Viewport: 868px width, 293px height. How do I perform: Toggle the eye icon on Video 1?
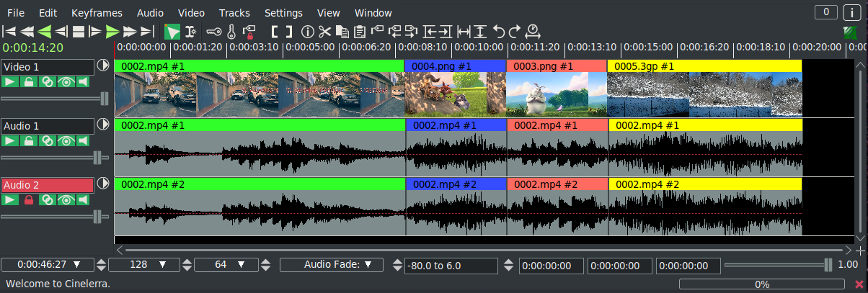click(66, 81)
